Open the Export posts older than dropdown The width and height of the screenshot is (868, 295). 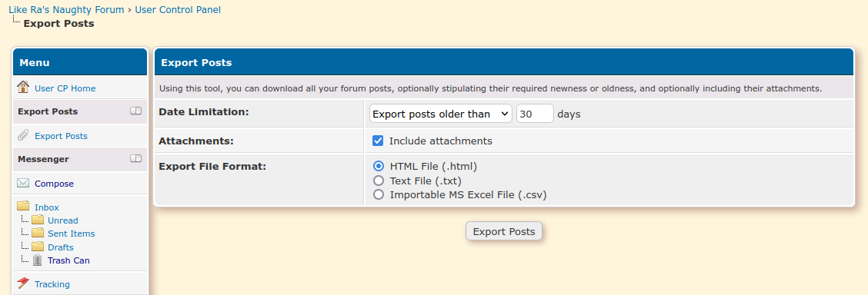pyautogui.click(x=441, y=114)
